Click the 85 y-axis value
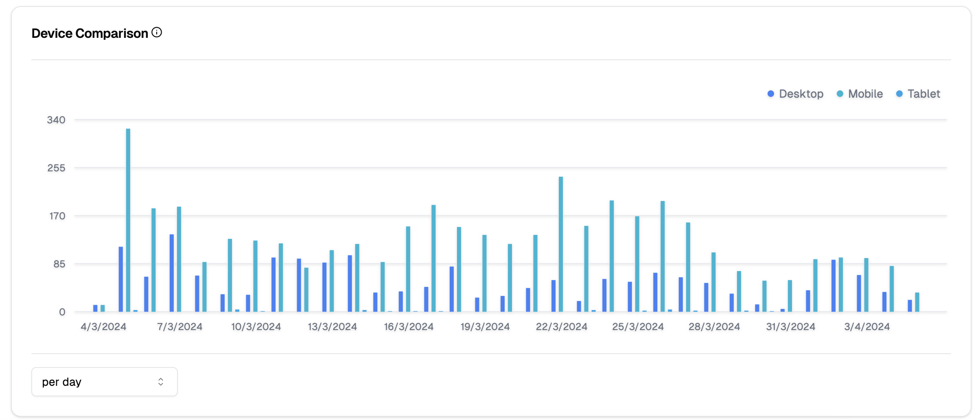 [59, 264]
